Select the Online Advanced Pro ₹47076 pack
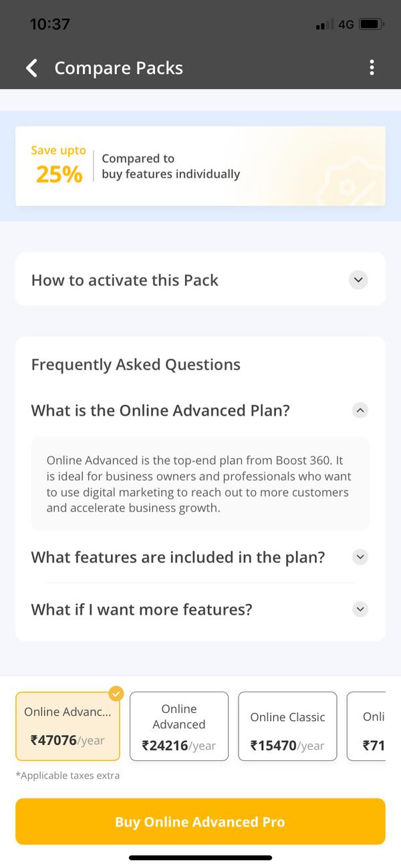 point(68,726)
